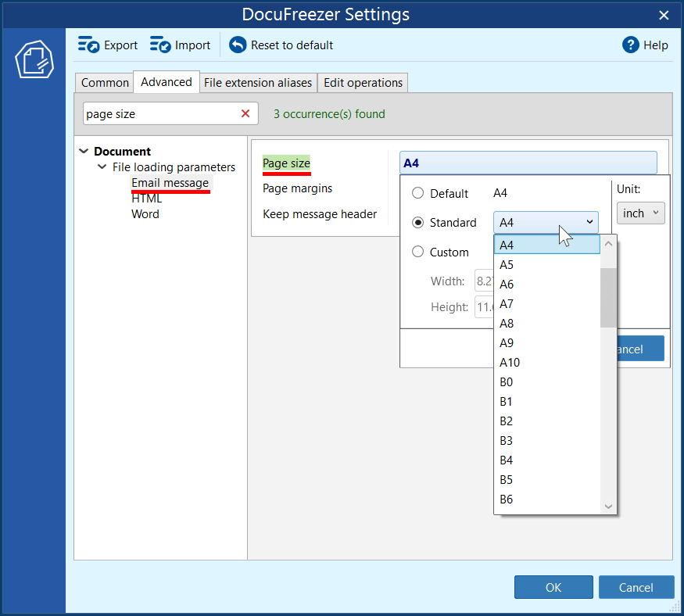Click the scrollbar in the paper size list
The image size is (684, 616).
coord(608,297)
